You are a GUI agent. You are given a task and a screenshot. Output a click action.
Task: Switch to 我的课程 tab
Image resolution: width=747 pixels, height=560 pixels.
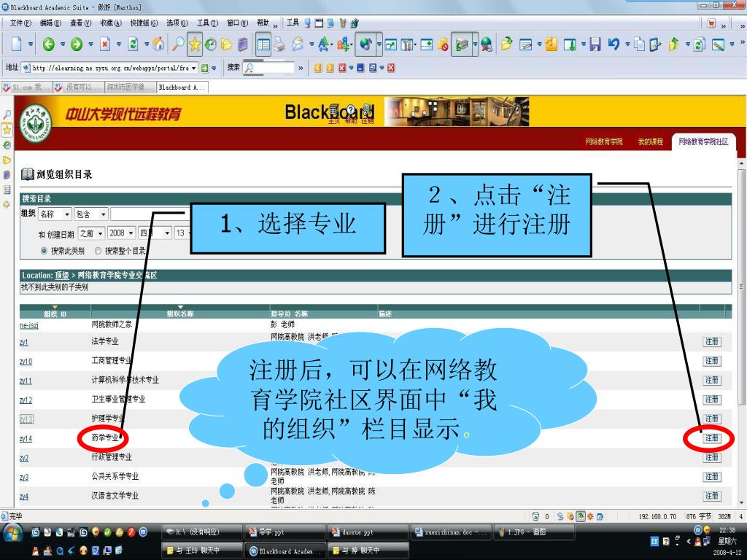pos(650,141)
